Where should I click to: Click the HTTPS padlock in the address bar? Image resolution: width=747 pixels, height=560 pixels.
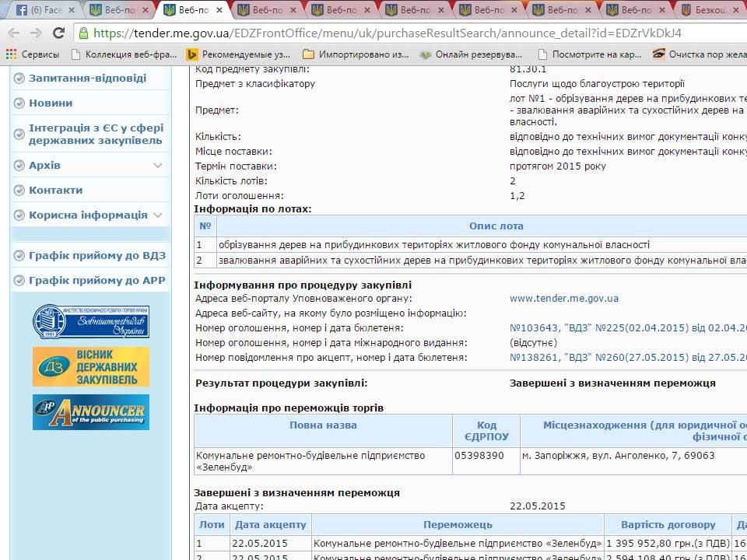point(86,34)
